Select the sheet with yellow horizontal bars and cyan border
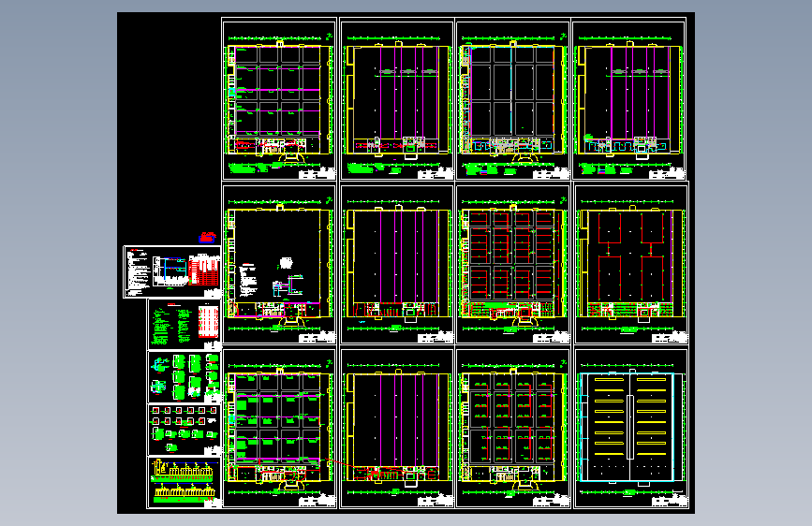This screenshot has height=526, width=812. coord(630,428)
